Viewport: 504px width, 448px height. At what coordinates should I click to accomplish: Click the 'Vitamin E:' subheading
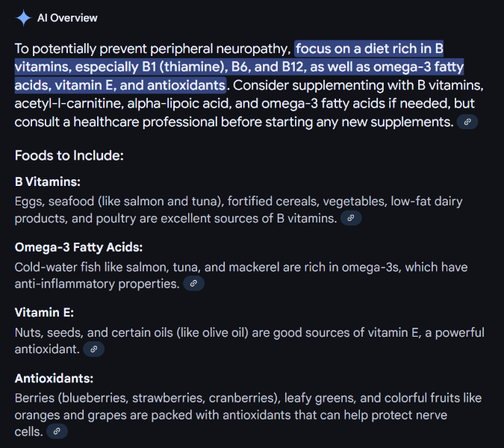44,312
